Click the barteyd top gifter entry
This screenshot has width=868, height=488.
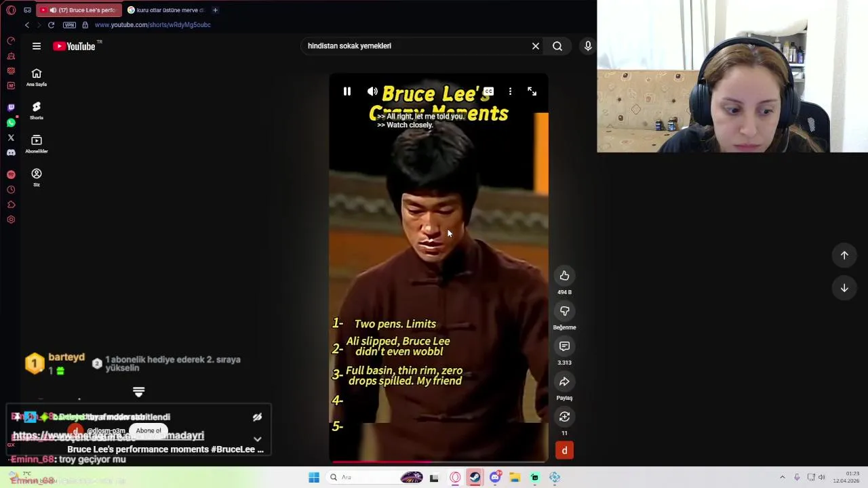pyautogui.click(x=55, y=363)
